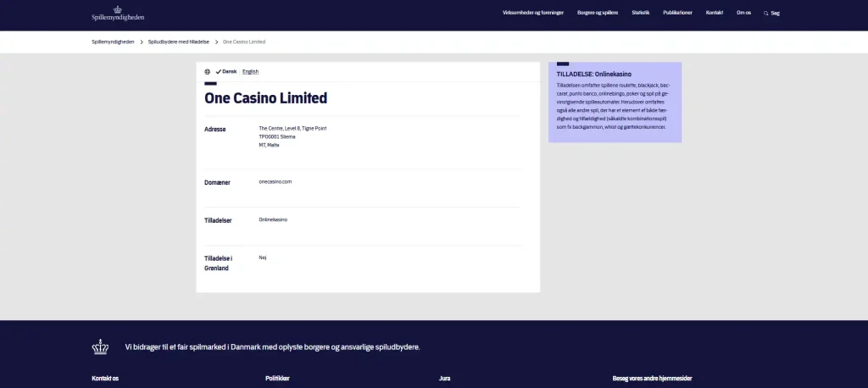Click the footer mission statement text
Screen dimensions: 868x388
272,347
